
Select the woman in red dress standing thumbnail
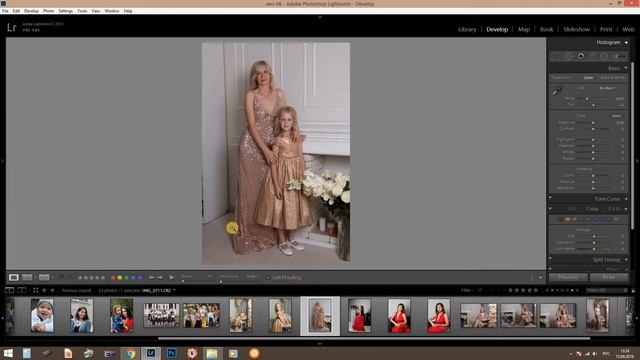[x=359, y=316]
